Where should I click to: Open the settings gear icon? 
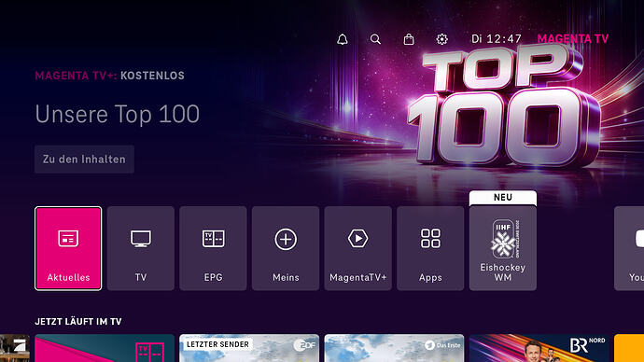(x=441, y=39)
